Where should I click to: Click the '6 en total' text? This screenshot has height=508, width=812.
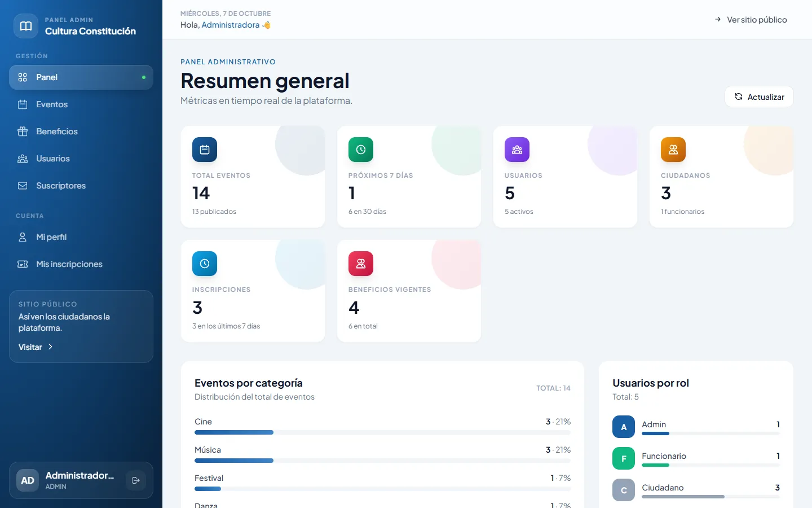coord(363,326)
